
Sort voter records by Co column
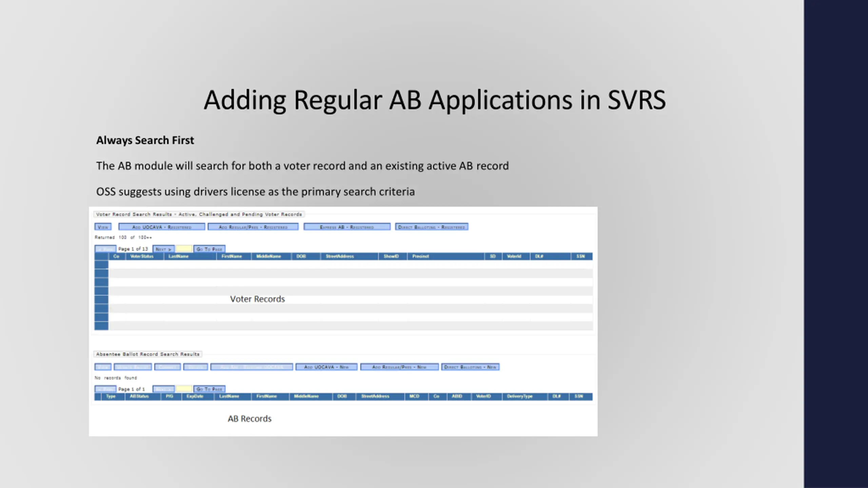pos(117,256)
